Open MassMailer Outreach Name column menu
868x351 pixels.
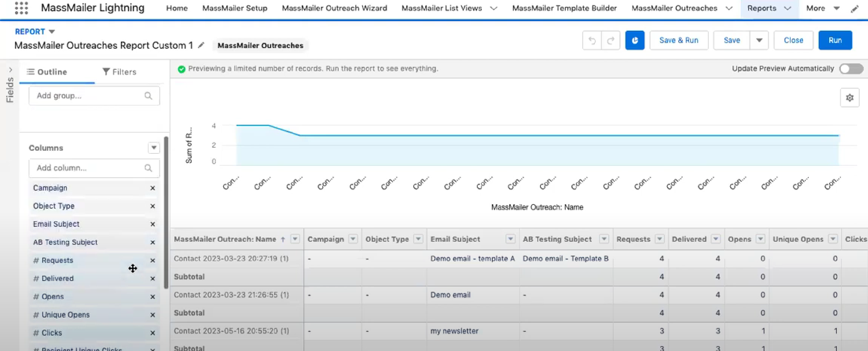tap(295, 239)
